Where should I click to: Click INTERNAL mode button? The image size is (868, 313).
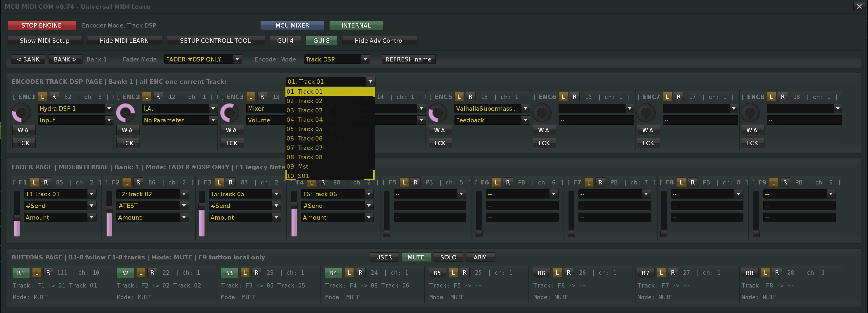click(x=356, y=25)
